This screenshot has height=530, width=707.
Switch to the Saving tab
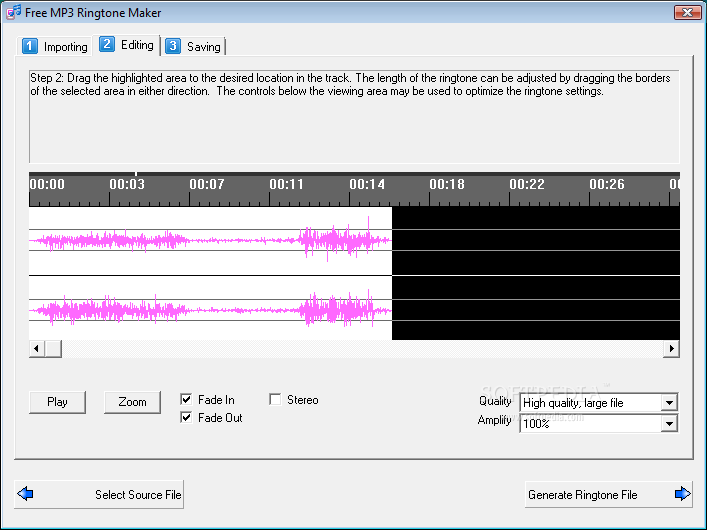[194, 46]
